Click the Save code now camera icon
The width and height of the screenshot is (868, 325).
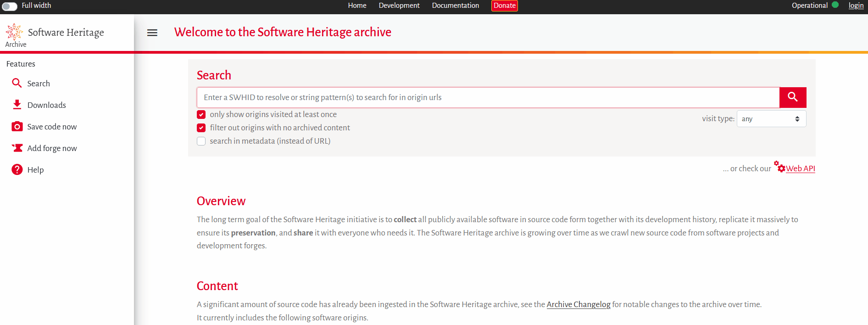pyautogui.click(x=17, y=126)
